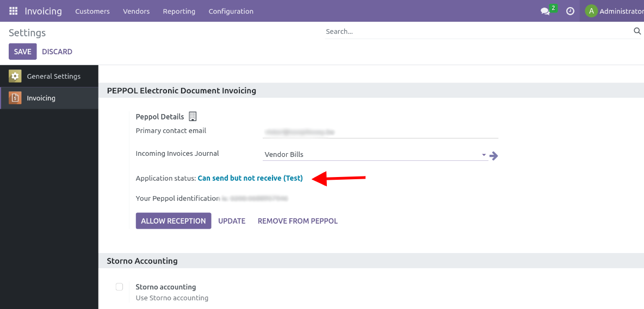Click the company building icon beside Peppol Details
Image resolution: width=644 pixels, height=309 pixels.
(193, 116)
